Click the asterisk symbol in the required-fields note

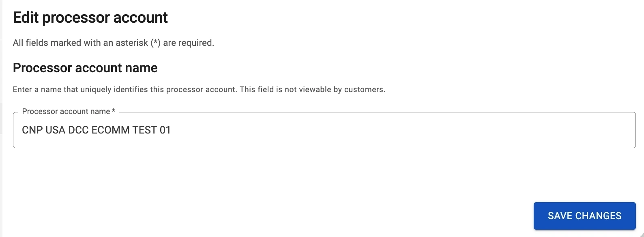coord(155,43)
